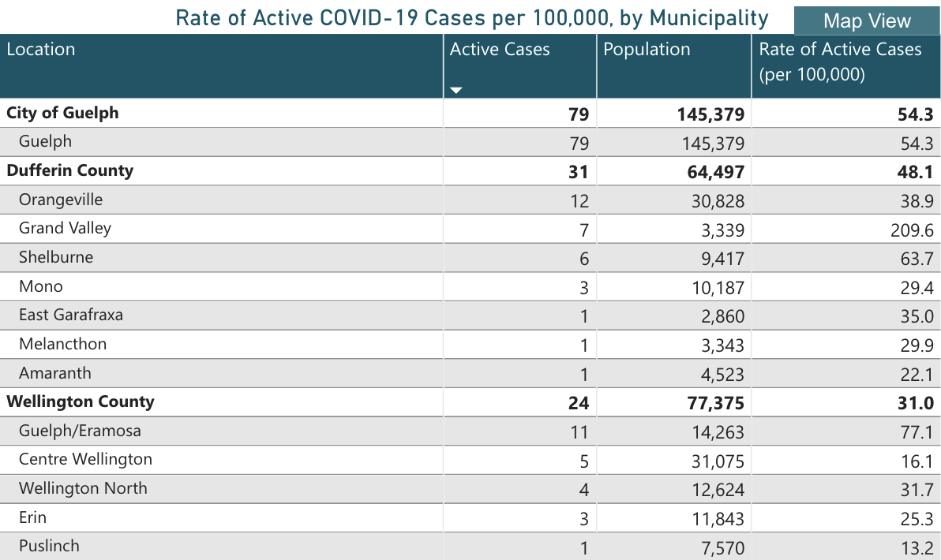Image resolution: width=941 pixels, height=560 pixels.
Task: Click the East Garafraxa row label
Action: 71,315
